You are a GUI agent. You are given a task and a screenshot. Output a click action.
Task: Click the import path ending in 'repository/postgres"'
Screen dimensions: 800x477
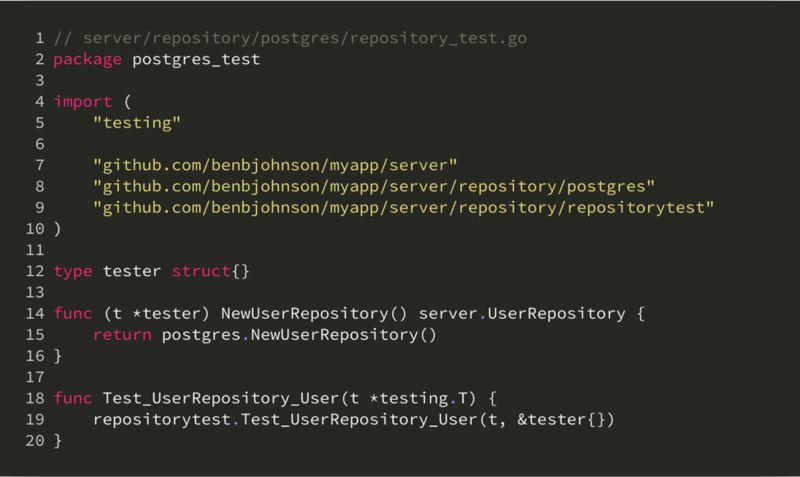point(373,186)
